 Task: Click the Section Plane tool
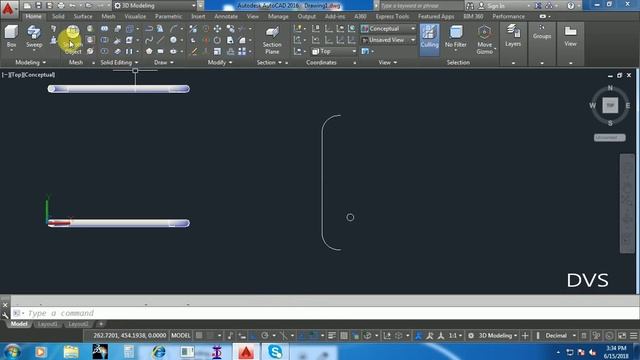(x=272, y=40)
